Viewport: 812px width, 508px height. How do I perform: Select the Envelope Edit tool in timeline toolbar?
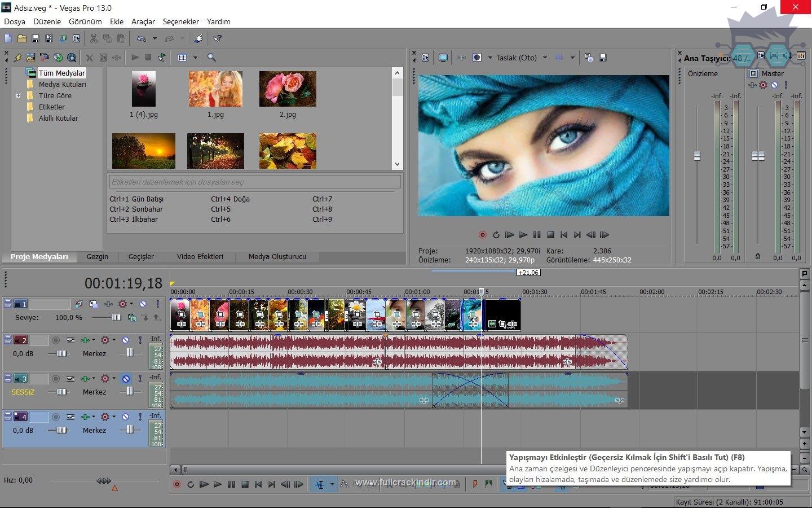[x=345, y=484]
